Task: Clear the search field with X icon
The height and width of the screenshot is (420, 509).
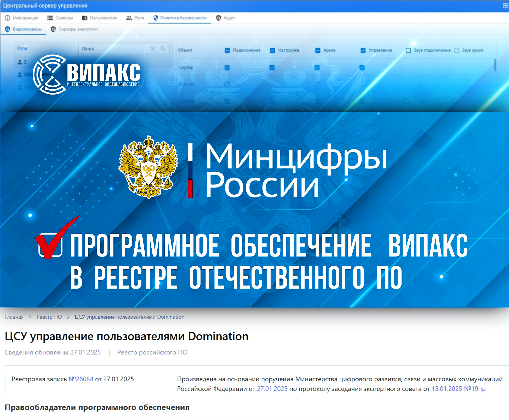Action: (x=153, y=49)
